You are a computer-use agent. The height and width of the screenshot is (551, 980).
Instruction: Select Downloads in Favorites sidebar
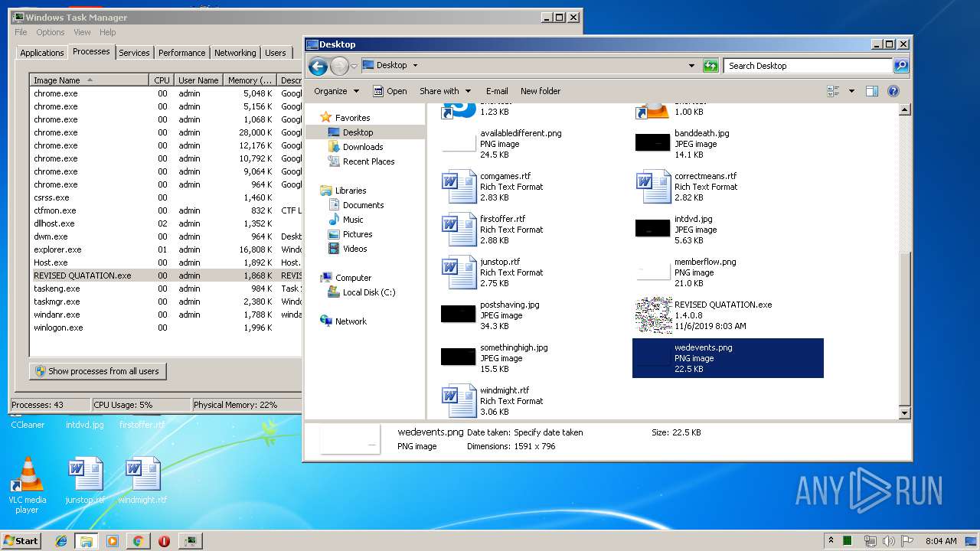pyautogui.click(x=363, y=147)
